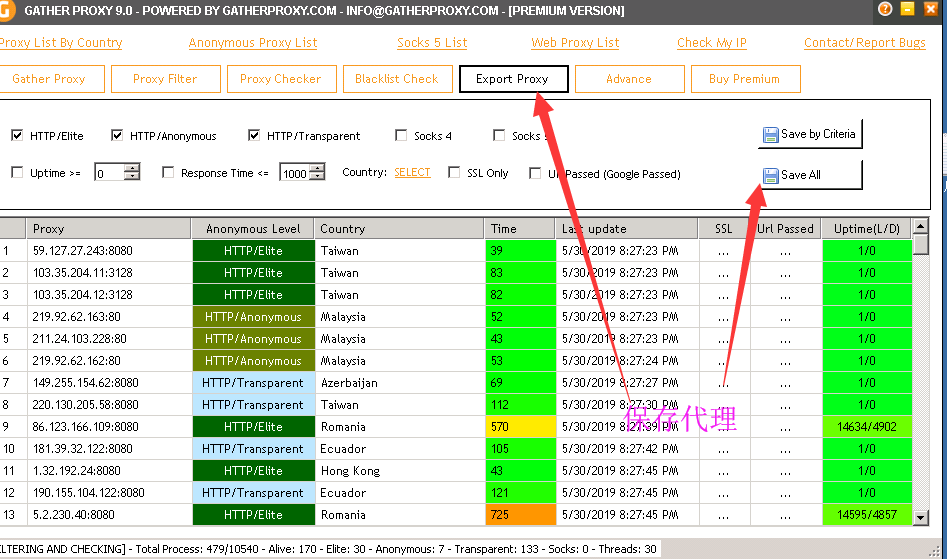Open the Country SELECT chooser
The image size is (947, 559).
click(x=412, y=172)
